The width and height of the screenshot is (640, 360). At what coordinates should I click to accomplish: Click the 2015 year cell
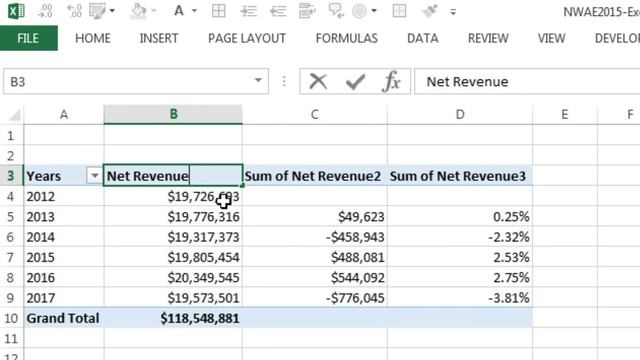(x=64, y=258)
